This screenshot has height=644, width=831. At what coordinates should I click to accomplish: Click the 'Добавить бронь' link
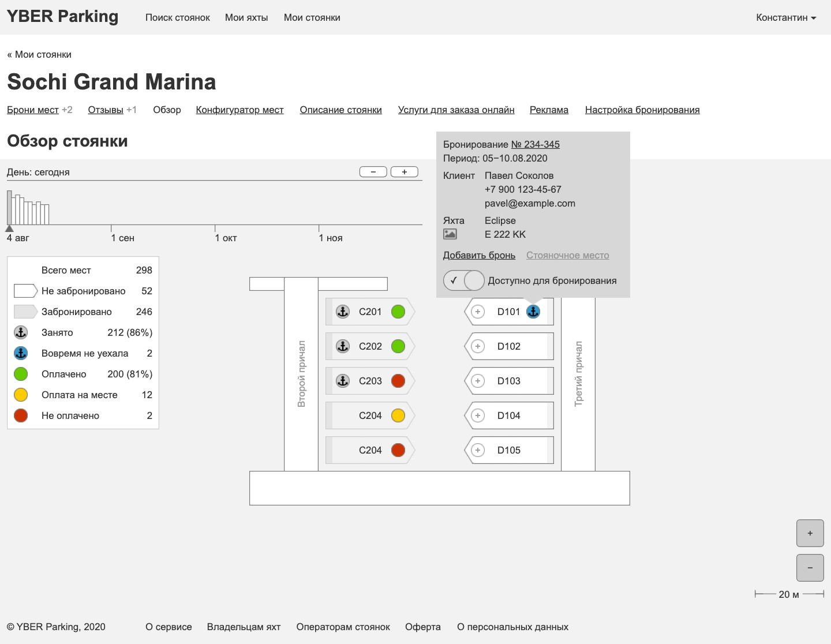tap(479, 255)
